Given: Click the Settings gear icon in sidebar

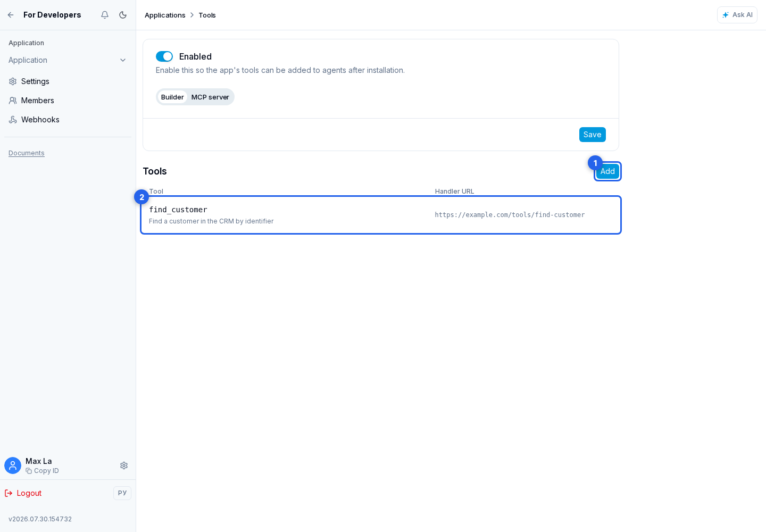Looking at the screenshot, I should click(x=13, y=81).
